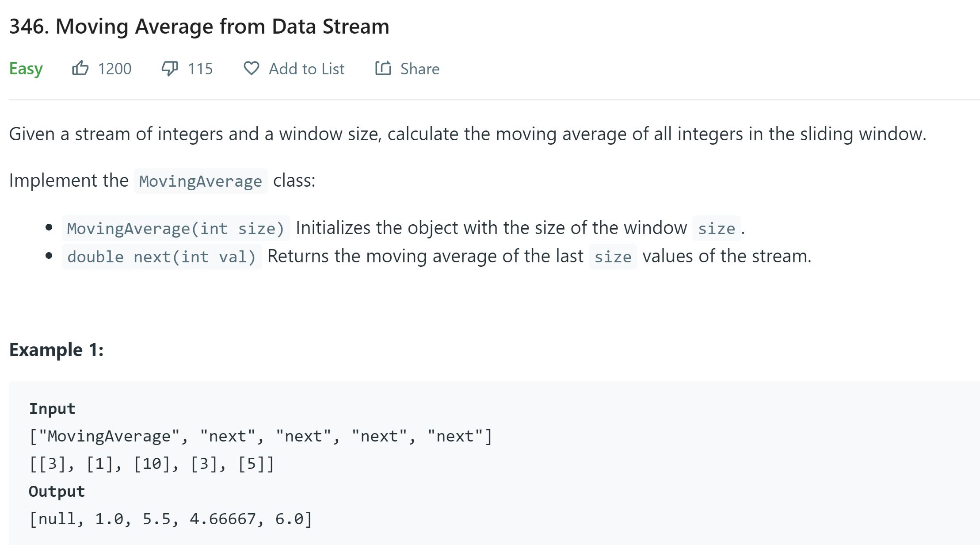
Task: Click the Example 1 heading
Action: click(57, 350)
